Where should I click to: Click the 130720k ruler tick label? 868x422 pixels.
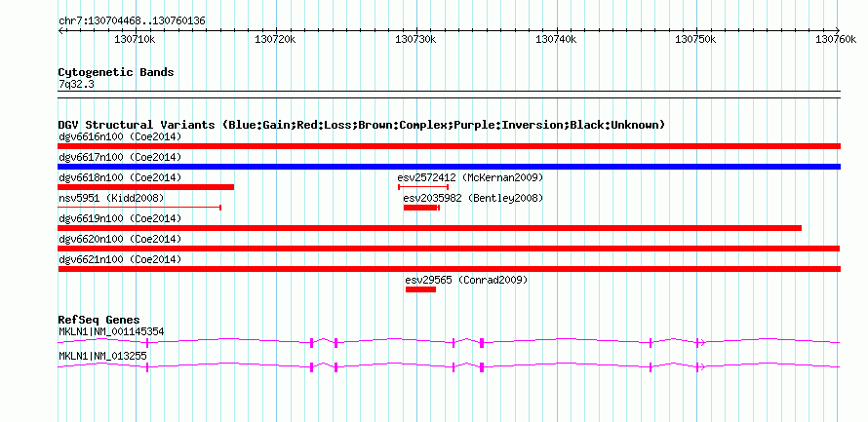tap(275, 39)
